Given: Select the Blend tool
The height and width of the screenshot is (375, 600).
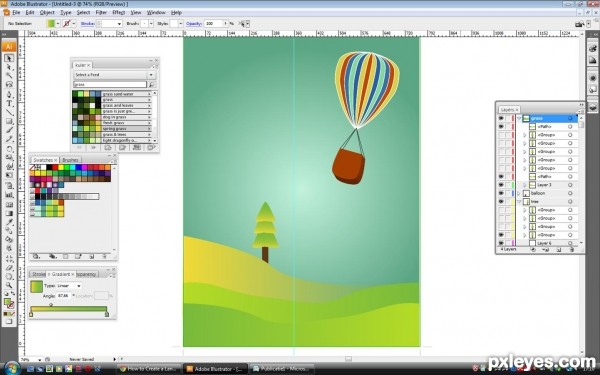Looking at the screenshot, I should click(x=9, y=231).
